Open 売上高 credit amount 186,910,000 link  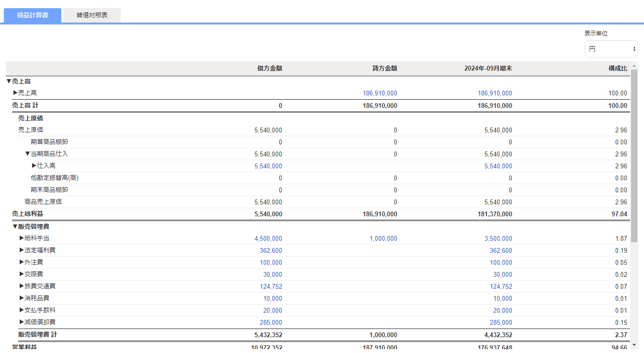tap(380, 94)
